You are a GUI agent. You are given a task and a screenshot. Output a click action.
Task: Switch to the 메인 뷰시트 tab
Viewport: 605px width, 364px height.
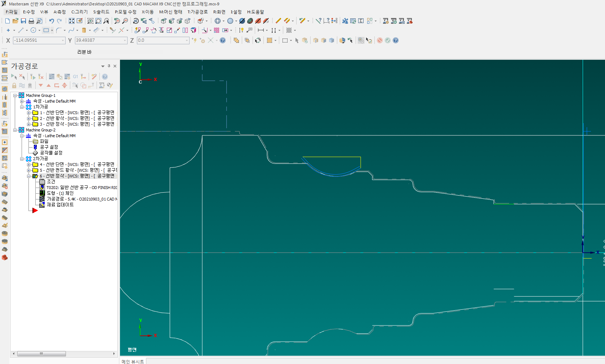[133, 361]
